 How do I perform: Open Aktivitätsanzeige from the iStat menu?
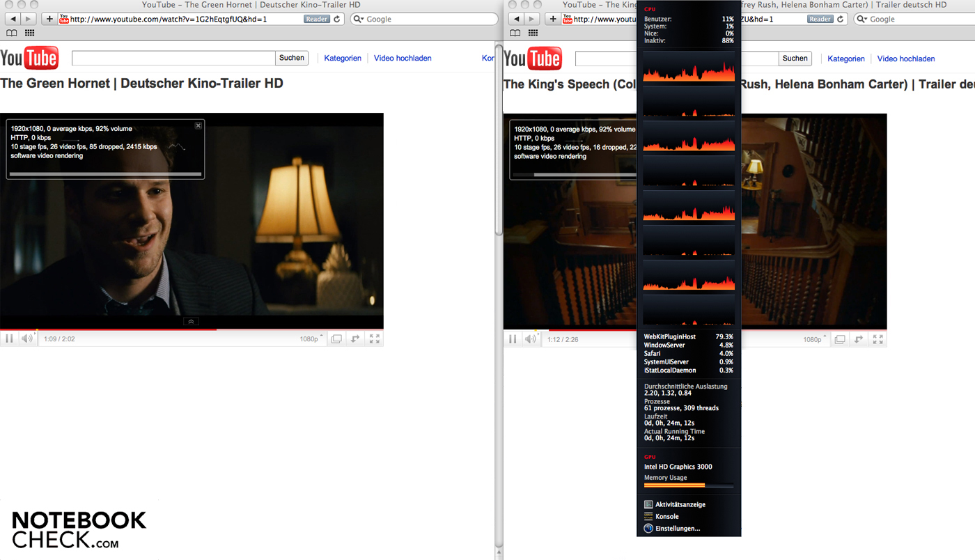675,504
